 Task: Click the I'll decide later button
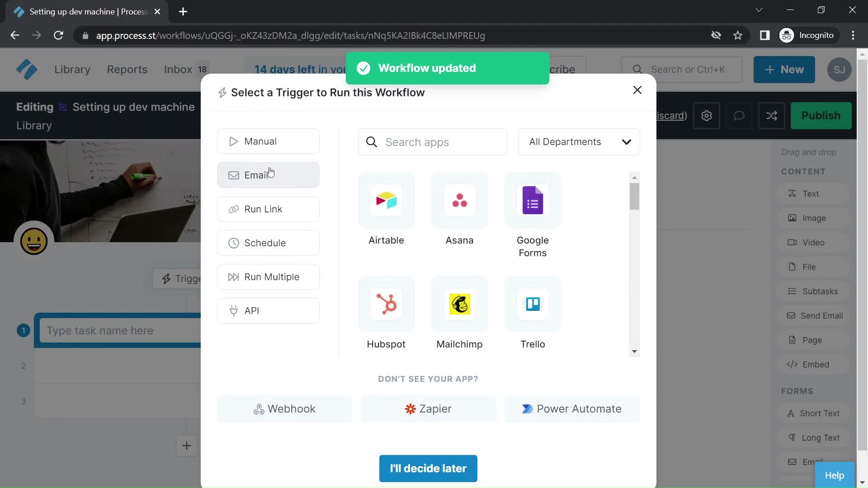(428, 468)
